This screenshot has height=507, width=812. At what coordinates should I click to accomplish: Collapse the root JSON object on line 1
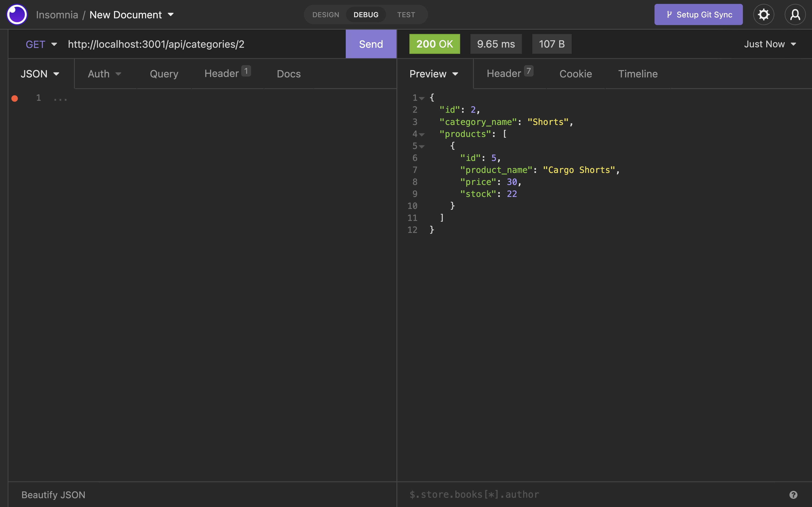coord(423,98)
